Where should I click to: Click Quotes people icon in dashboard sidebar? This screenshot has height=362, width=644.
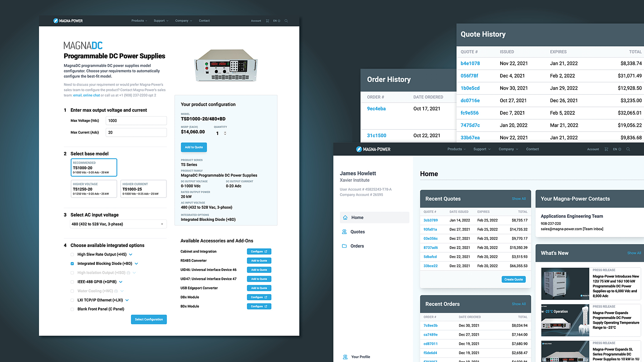(x=344, y=232)
